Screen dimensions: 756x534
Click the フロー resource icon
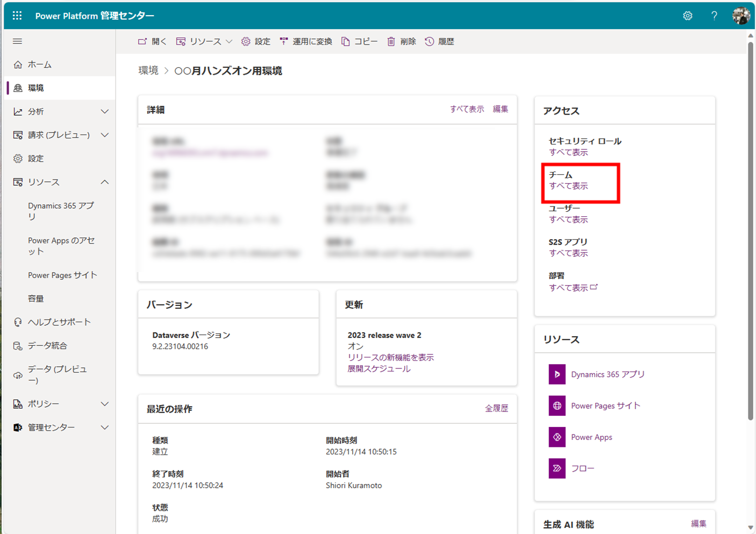point(557,468)
